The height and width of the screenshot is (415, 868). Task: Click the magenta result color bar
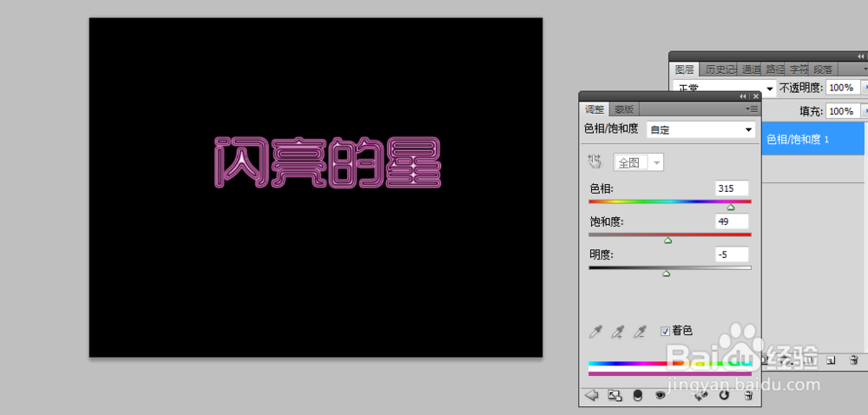(670, 373)
